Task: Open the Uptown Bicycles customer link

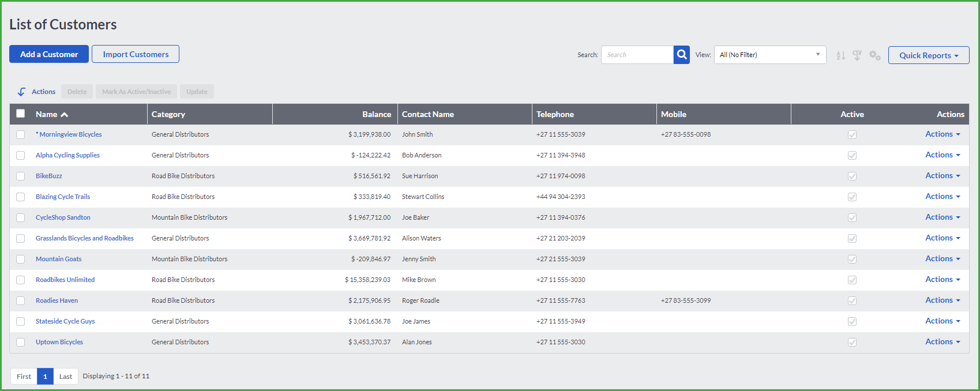Action: coord(59,342)
